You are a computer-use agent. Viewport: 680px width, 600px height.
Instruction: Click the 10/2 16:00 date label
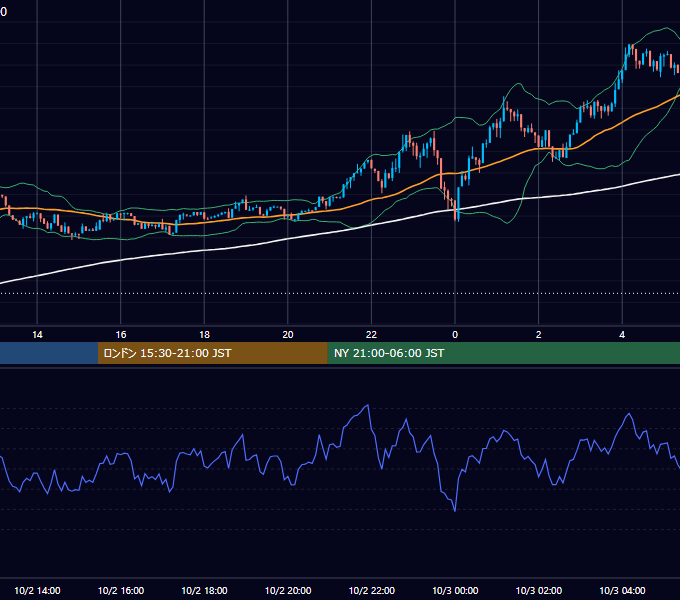coord(121,590)
